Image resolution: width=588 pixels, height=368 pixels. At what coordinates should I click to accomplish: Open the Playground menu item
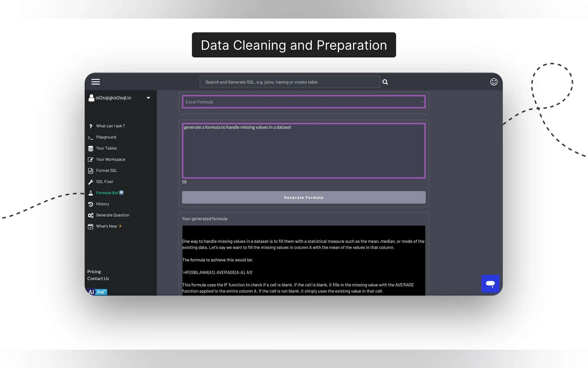coord(106,137)
